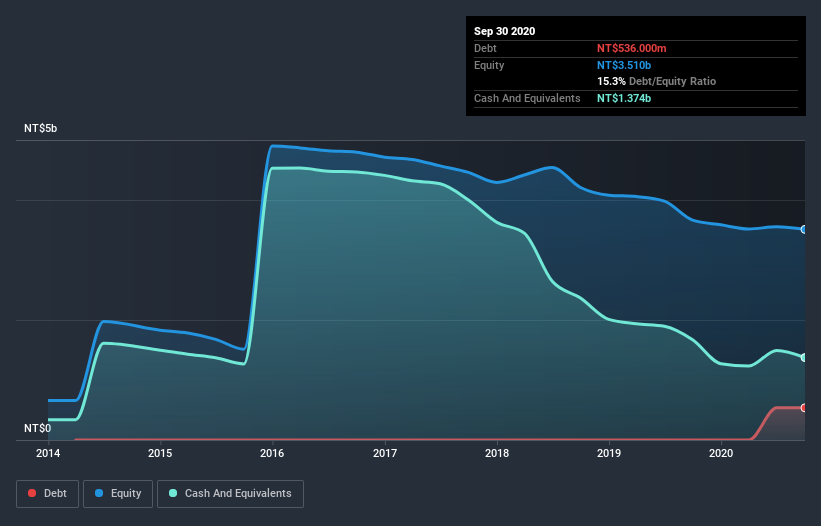Click the 2018 x-axis label
The height and width of the screenshot is (526, 821).
pyautogui.click(x=497, y=453)
